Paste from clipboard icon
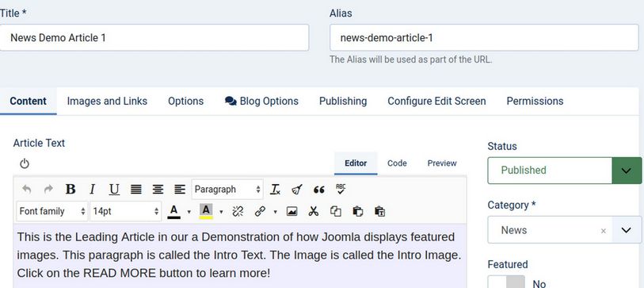644x288 pixels. tap(358, 212)
